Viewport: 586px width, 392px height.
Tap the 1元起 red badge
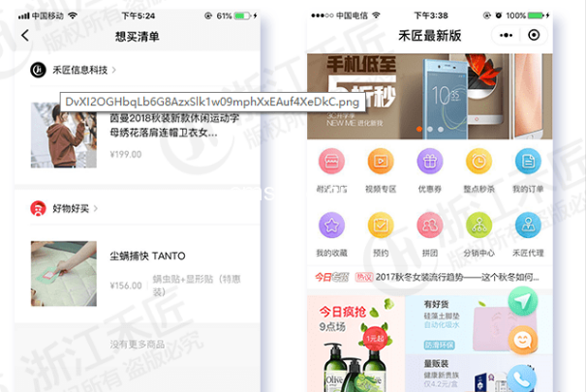point(375,338)
